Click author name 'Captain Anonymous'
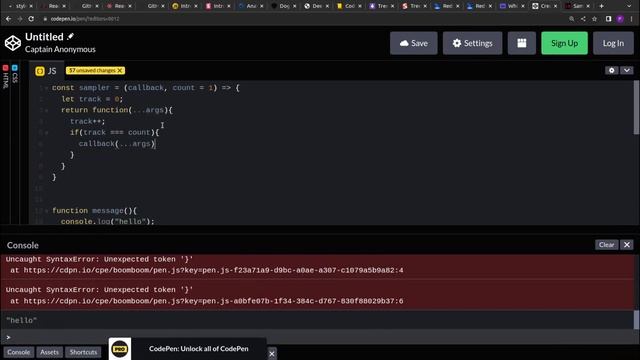The width and height of the screenshot is (640, 360). (x=60, y=49)
